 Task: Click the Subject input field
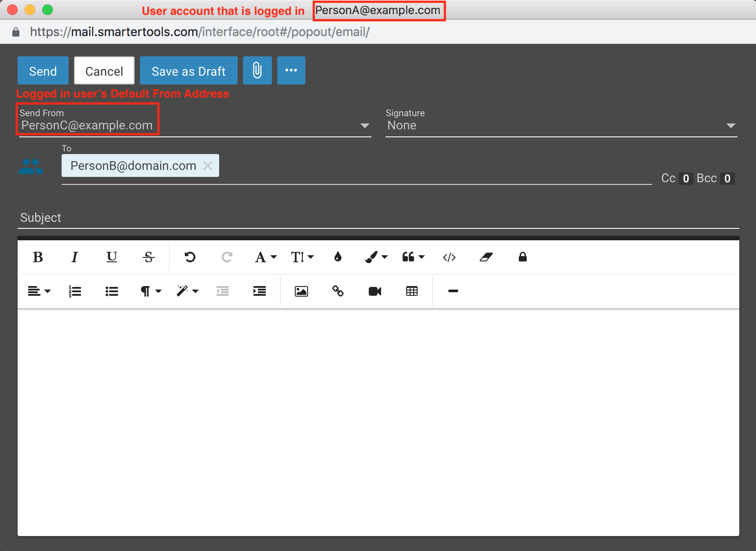[x=378, y=218]
